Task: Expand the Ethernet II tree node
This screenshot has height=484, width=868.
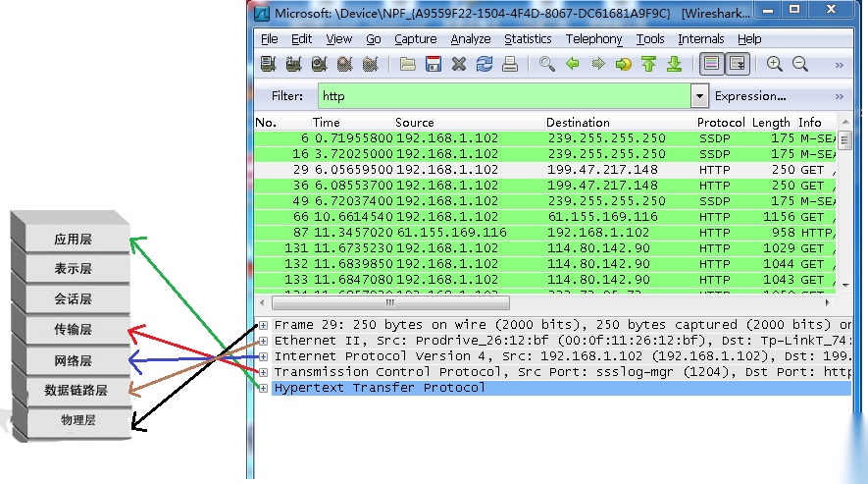Action: tap(264, 341)
